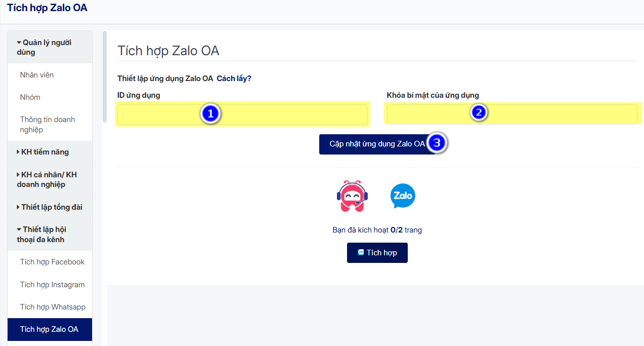The height and width of the screenshot is (346, 644).
Task: Select the Tích hợp Zalo OA sidebar item
Action: (50, 329)
